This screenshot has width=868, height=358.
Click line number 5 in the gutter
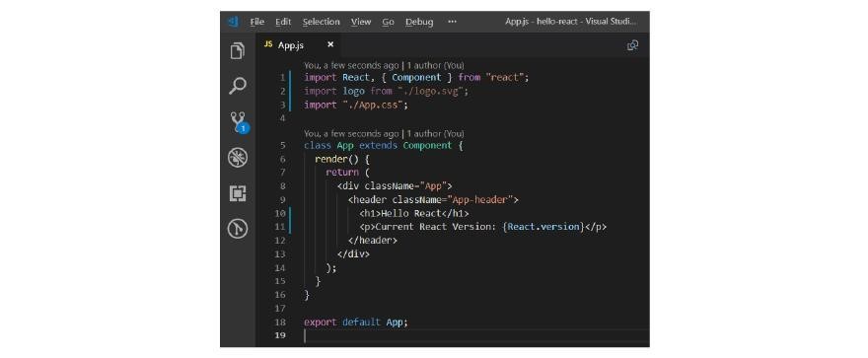point(283,146)
